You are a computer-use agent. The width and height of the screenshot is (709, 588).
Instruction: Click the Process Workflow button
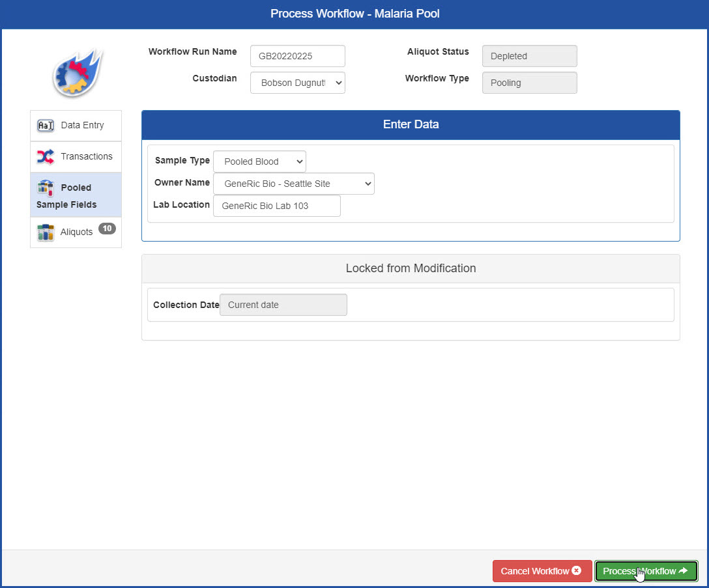[646, 570]
